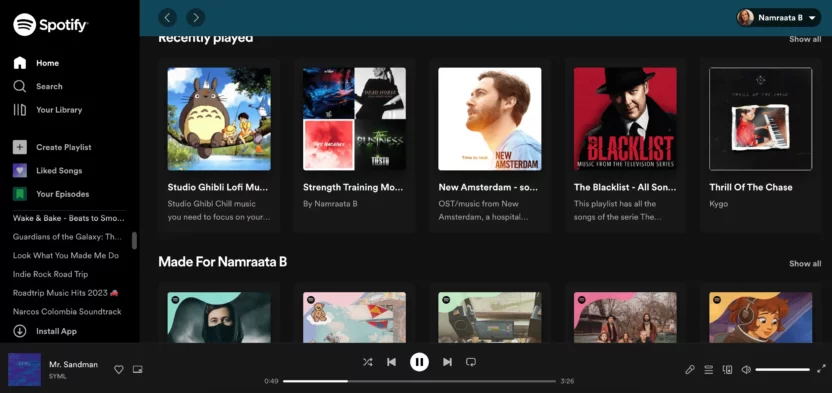This screenshot has width=832, height=393.
Task: Mute volume with speaker icon
Action: tap(746, 370)
